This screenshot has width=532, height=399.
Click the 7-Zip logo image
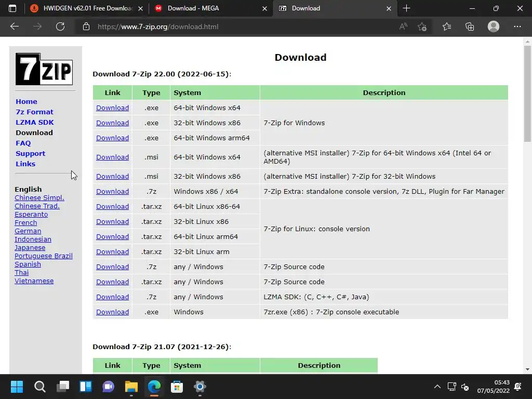click(44, 69)
